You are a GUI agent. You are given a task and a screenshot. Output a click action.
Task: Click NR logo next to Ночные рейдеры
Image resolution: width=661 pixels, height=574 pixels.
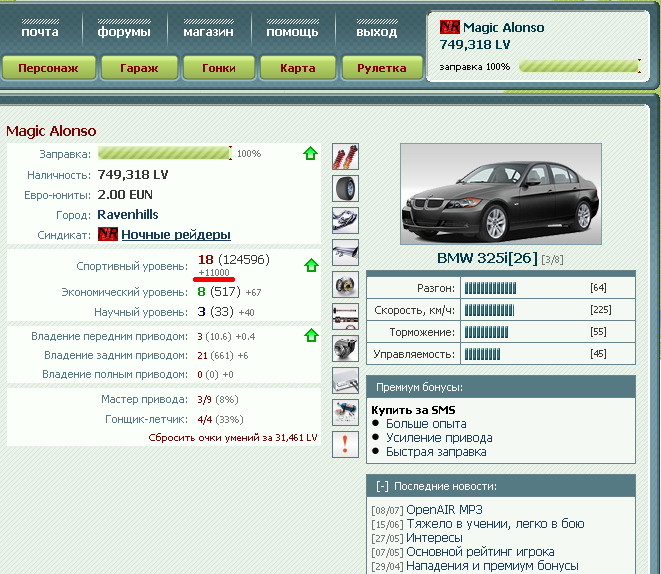point(107,234)
